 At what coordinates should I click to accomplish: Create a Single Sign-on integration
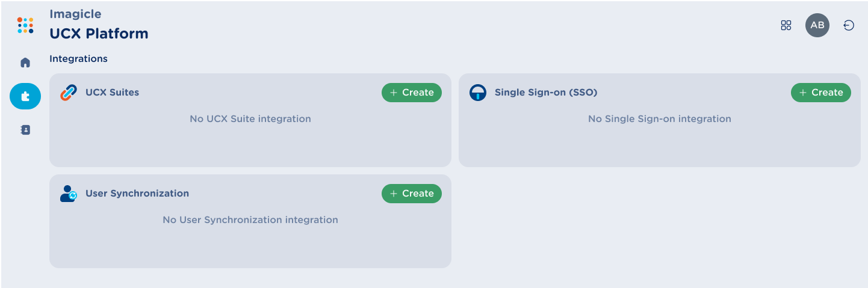pos(820,93)
